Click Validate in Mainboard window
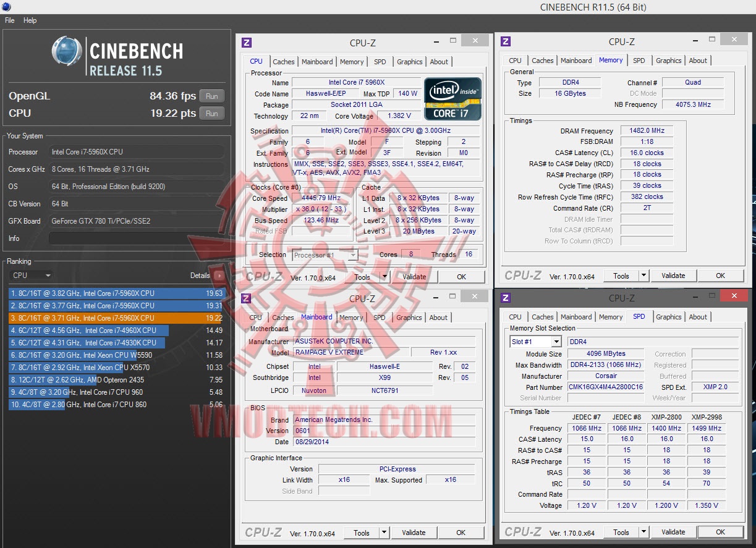Screen dimensions: 756x548 click(x=414, y=533)
